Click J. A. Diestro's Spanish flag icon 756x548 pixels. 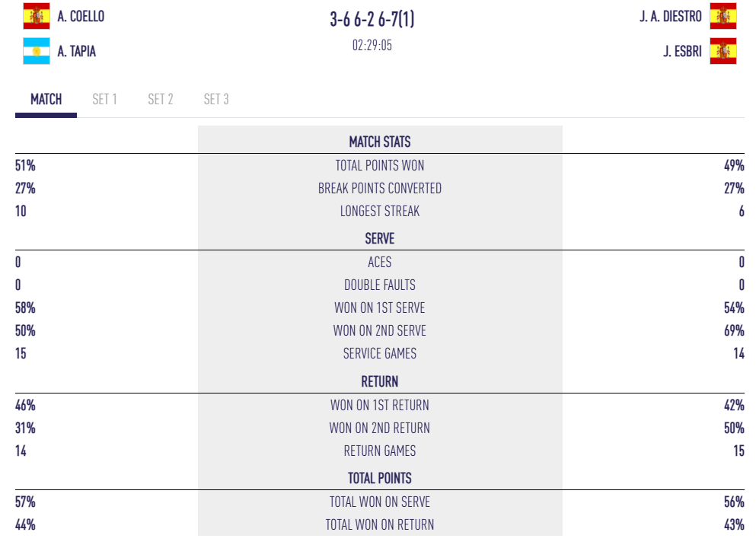[x=723, y=16]
